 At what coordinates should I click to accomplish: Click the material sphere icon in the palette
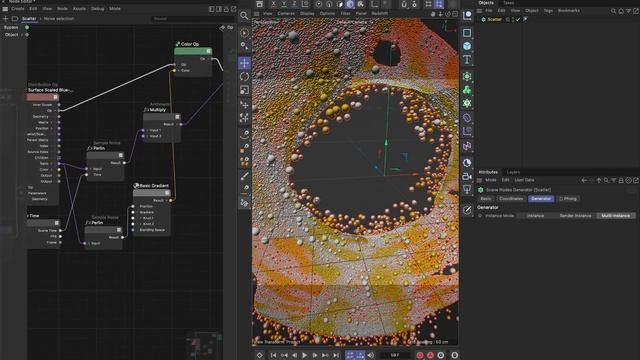click(467, 162)
